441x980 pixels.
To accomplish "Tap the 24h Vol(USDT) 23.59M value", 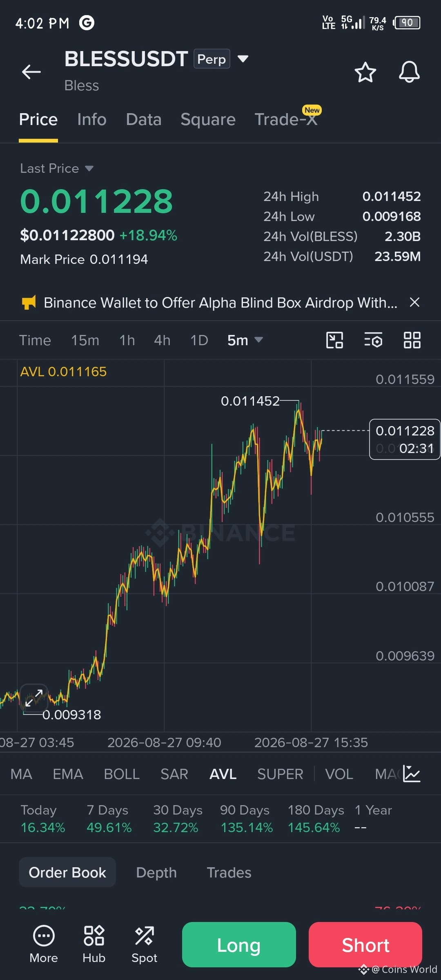I will [x=398, y=256].
